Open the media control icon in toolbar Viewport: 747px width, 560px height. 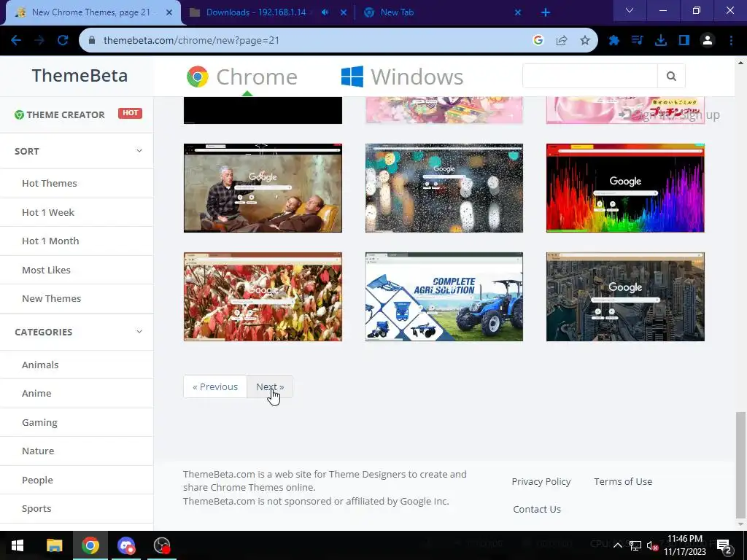[x=637, y=41]
